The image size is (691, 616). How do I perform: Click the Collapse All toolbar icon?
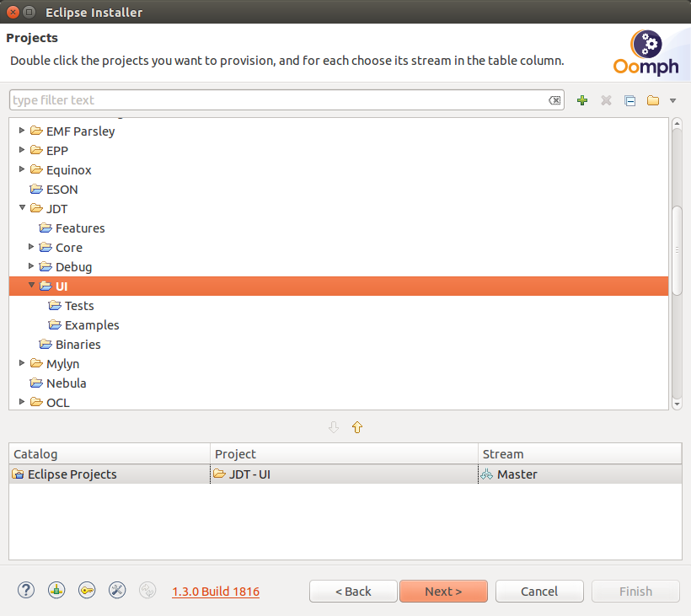click(x=629, y=100)
